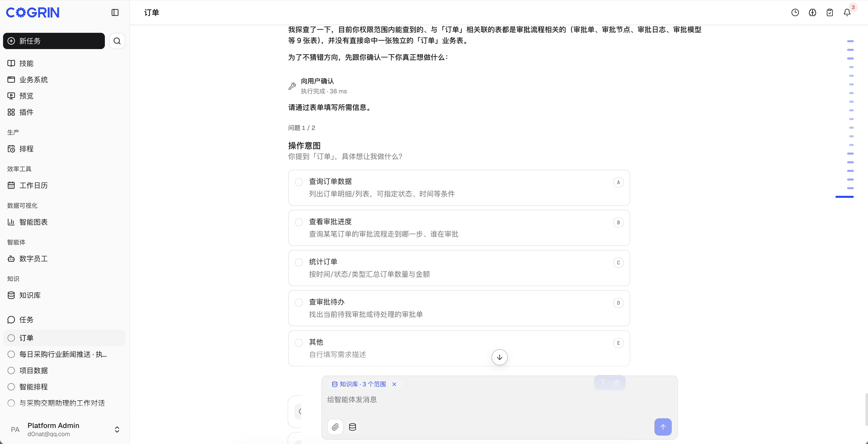The width and height of the screenshot is (868, 444).
Task: Open the history clock icon
Action: tap(795, 12)
